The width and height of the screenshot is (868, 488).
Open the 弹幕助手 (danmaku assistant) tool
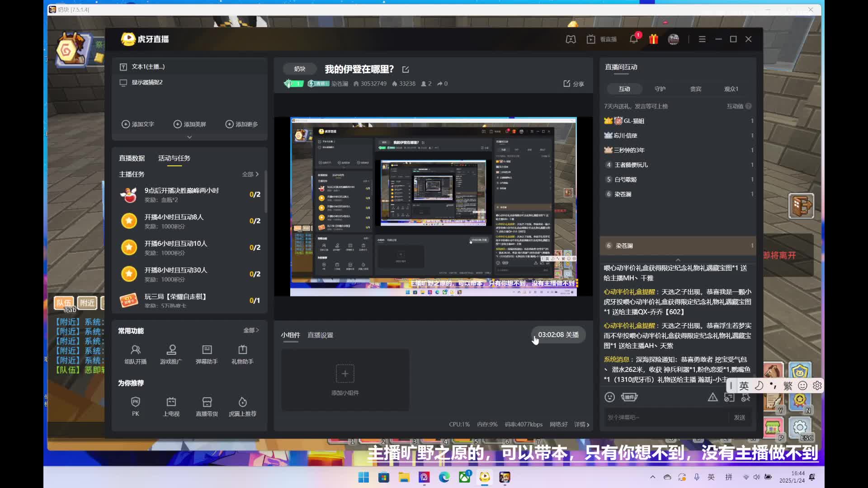coord(207,355)
